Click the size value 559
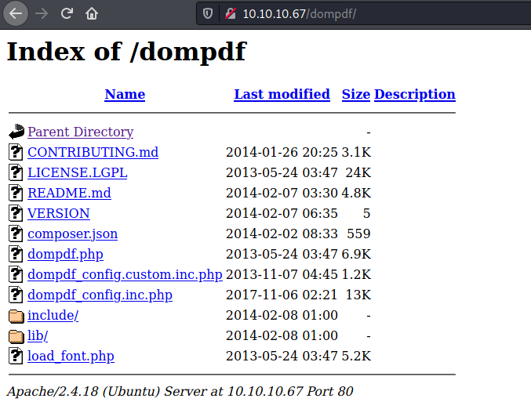 [358, 234]
